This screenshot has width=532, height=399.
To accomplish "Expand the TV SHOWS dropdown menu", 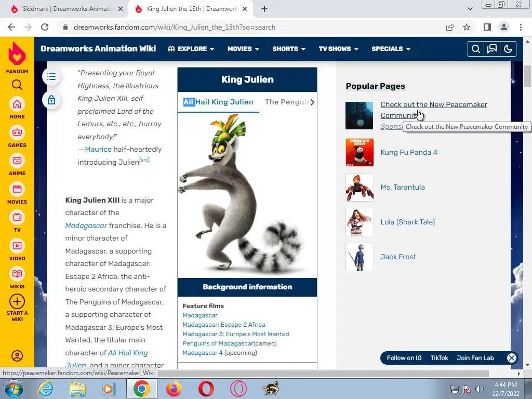I will (338, 49).
